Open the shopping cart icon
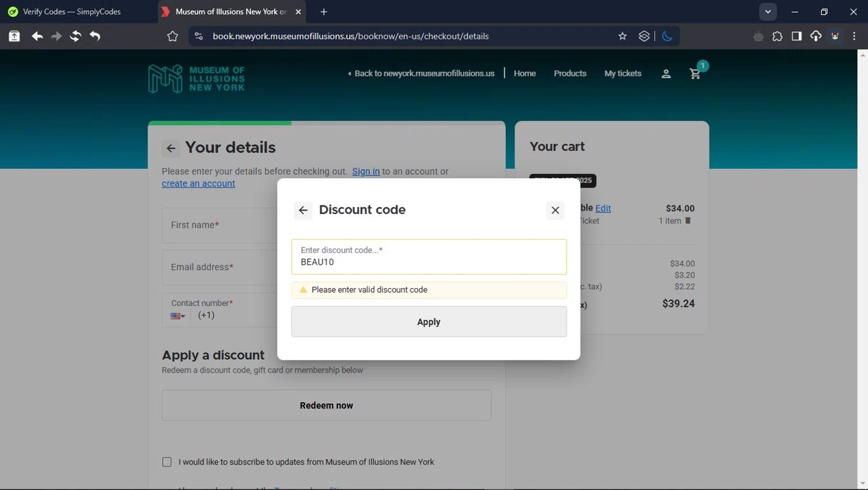Screen dimensions: 868x490 coord(696,73)
